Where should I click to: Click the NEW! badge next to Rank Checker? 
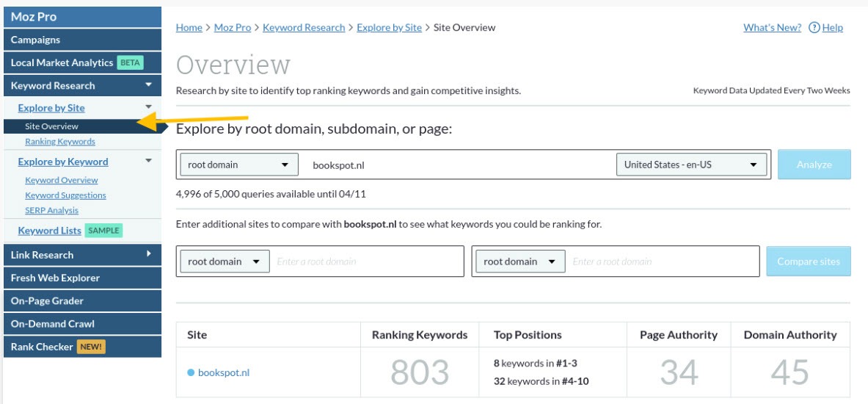click(x=91, y=347)
